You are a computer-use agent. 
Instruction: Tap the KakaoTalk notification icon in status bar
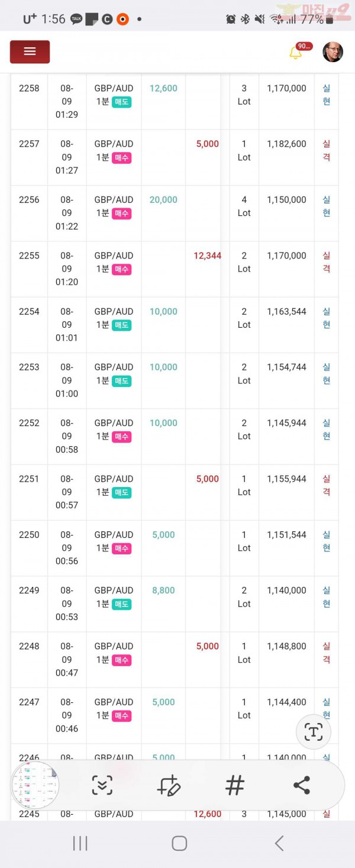(76, 19)
